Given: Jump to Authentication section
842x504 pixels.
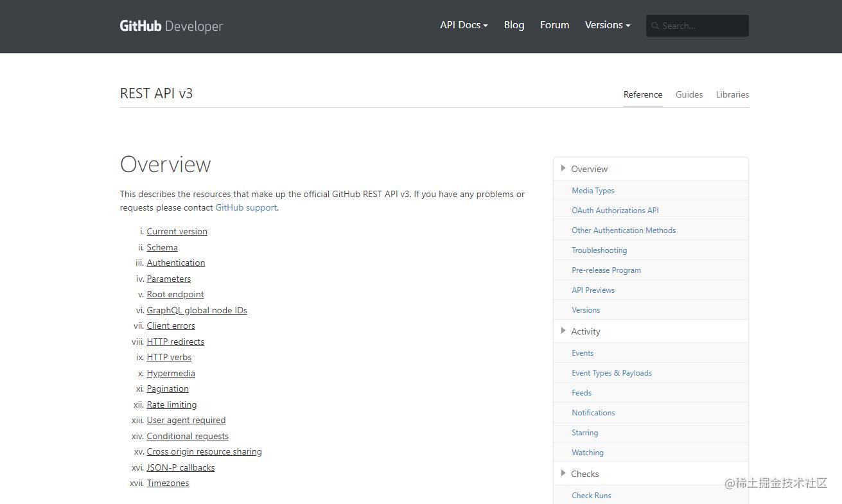Looking at the screenshot, I should (175, 263).
